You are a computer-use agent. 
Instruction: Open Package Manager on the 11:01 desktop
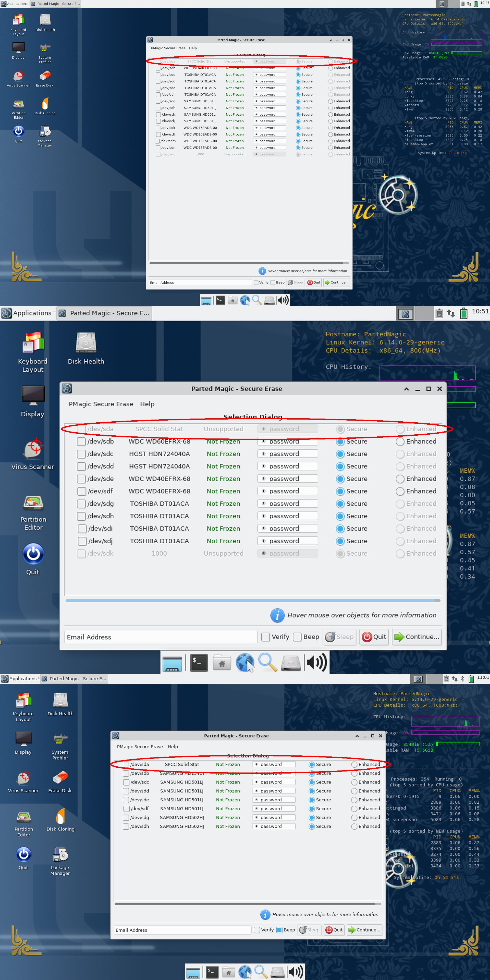point(60,854)
